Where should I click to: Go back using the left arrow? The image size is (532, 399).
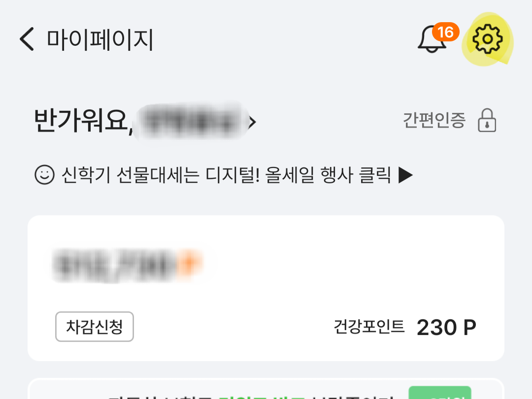[x=27, y=39]
